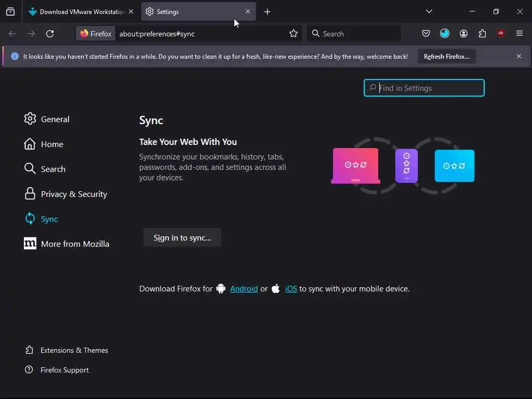Click the info icon in notification bar
This screenshot has width=532, height=399.
tap(15, 56)
